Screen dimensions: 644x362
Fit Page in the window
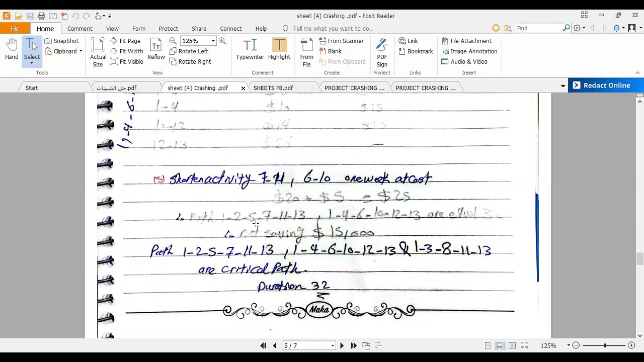point(125,41)
